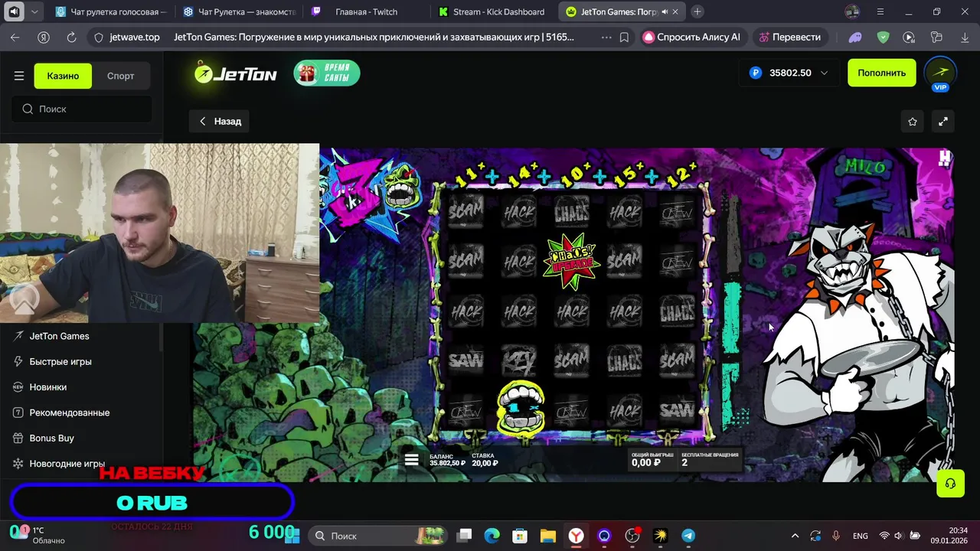Bookmark this page

(x=625, y=37)
